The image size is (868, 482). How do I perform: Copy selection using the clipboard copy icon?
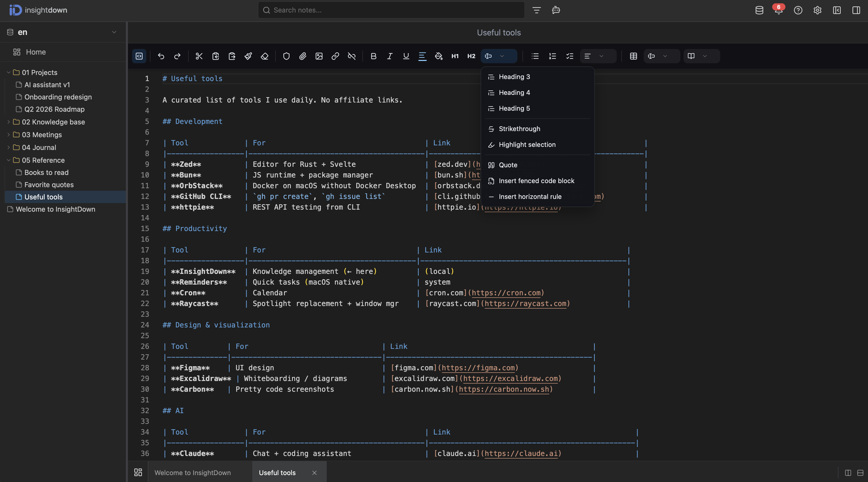[216, 56]
